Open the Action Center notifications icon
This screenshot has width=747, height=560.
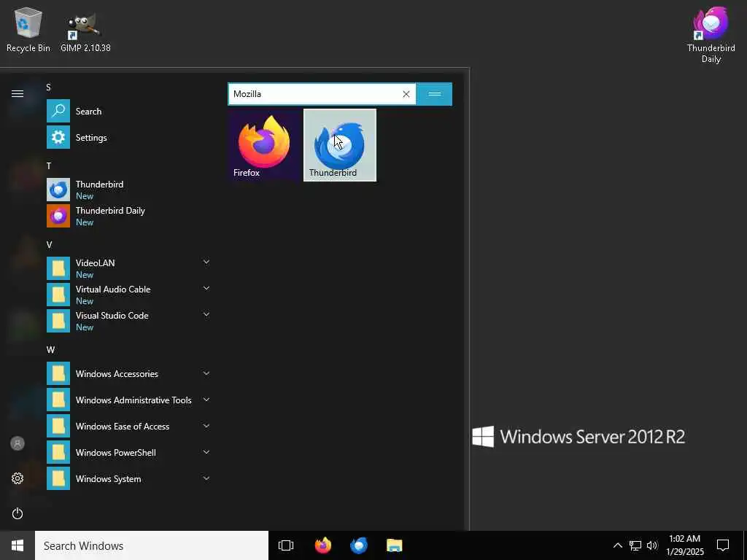(x=723, y=545)
